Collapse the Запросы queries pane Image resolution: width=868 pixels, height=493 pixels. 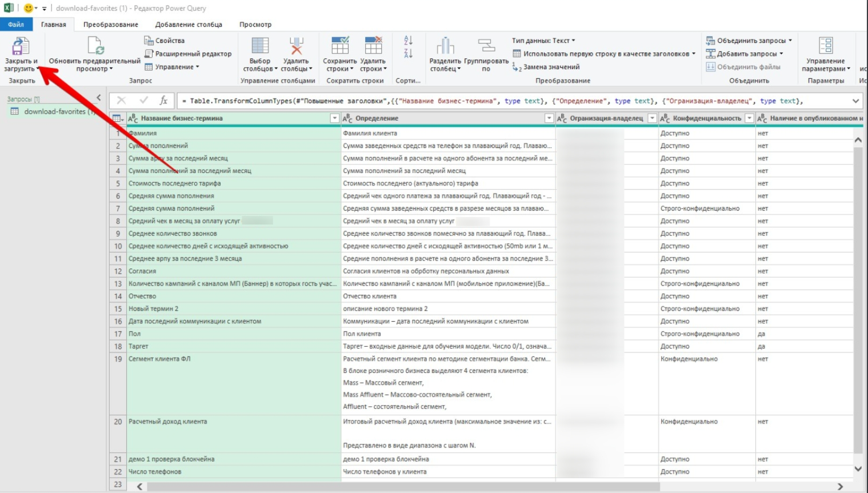click(x=99, y=98)
